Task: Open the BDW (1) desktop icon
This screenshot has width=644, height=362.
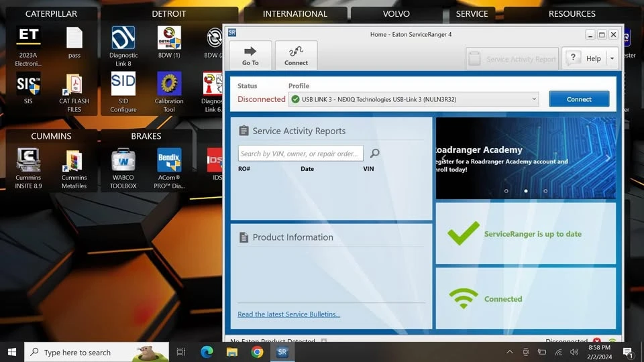Action: click(x=169, y=42)
